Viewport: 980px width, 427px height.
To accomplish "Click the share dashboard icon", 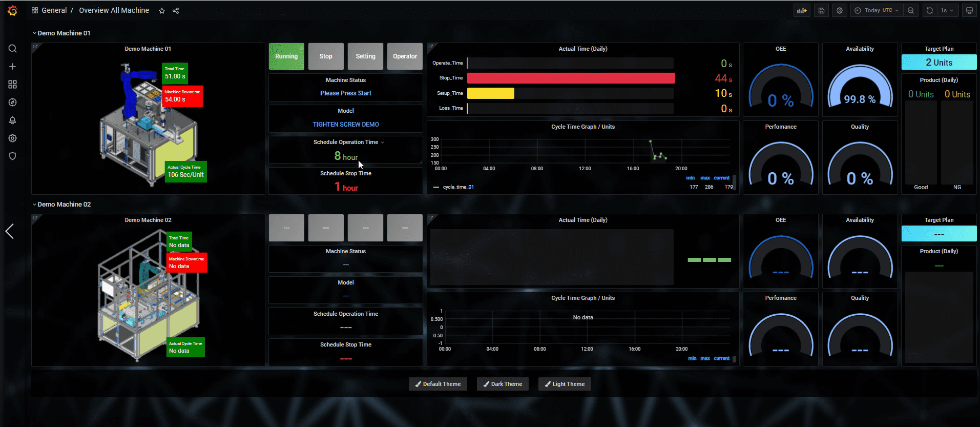I will tap(176, 11).
